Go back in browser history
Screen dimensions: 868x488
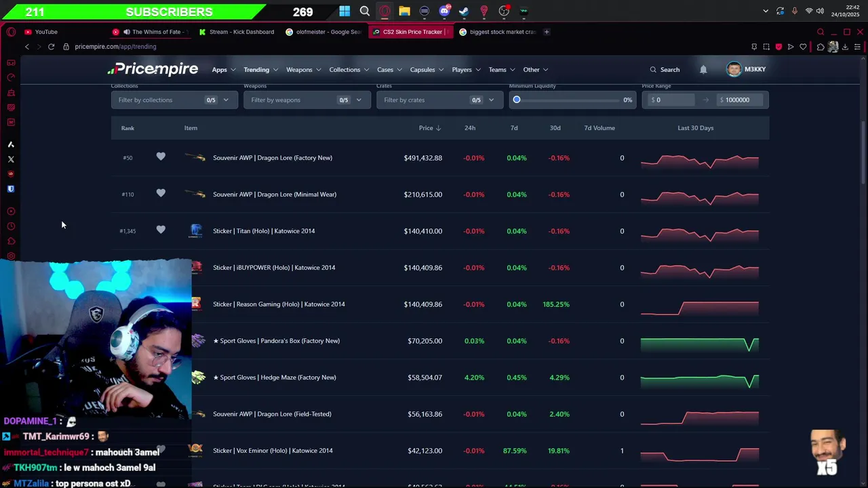(x=26, y=47)
